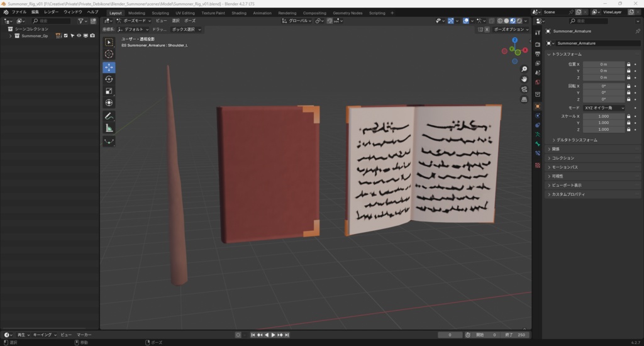Image resolution: width=644 pixels, height=346 pixels.
Task: Activate the Rotate tool
Action: click(x=109, y=79)
